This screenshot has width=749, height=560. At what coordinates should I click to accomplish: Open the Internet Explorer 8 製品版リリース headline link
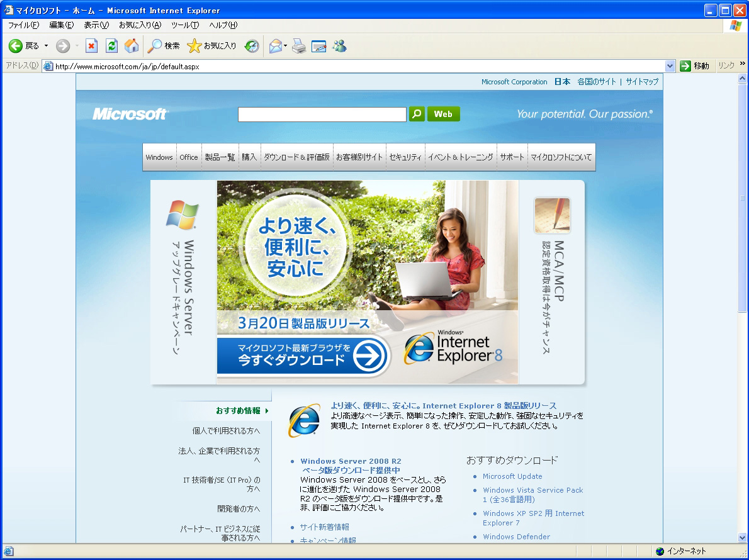tap(444, 406)
